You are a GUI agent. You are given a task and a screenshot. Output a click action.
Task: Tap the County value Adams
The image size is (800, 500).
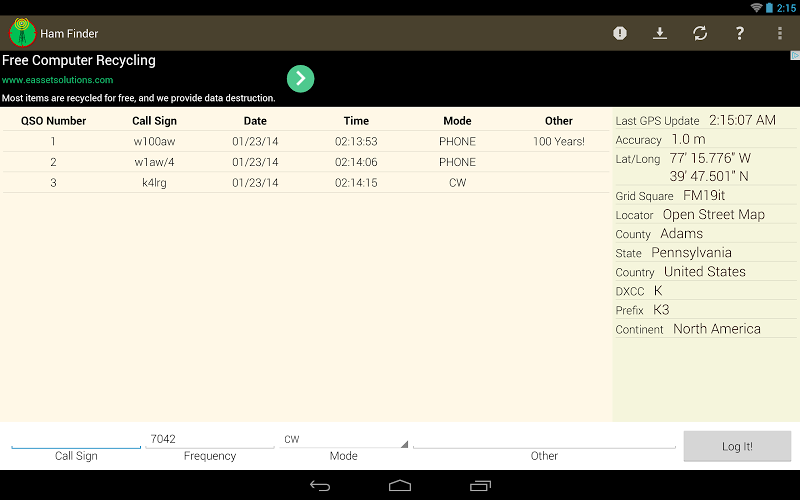click(x=682, y=234)
